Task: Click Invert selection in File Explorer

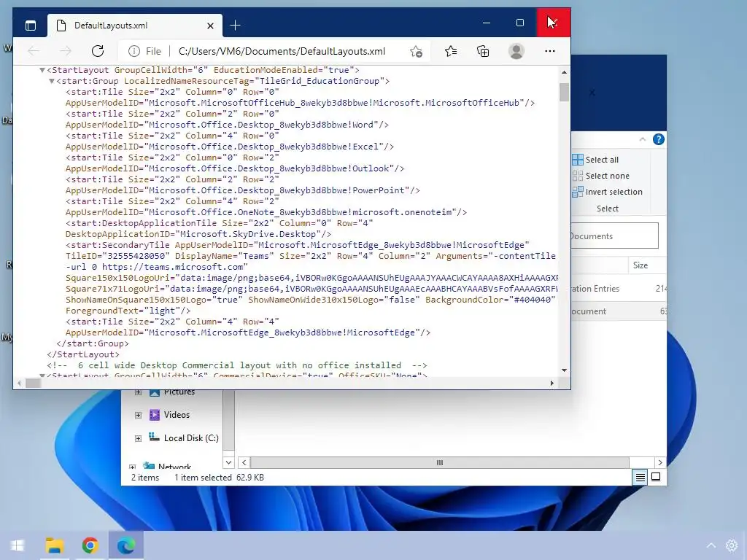Action: pyautogui.click(x=608, y=192)
